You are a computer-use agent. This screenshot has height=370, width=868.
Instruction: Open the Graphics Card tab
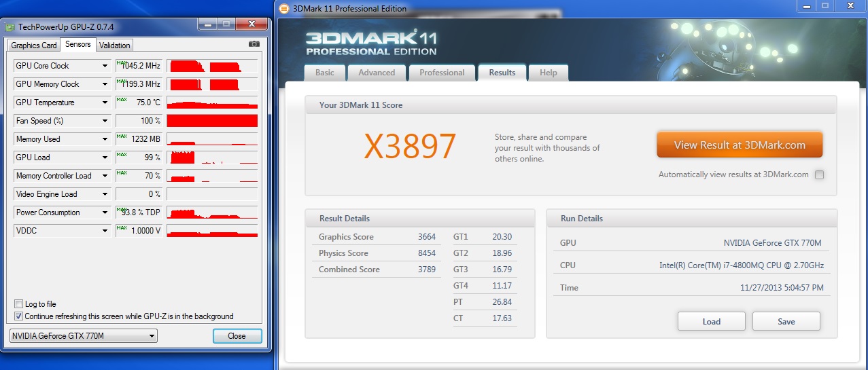(x=34, y=45)
